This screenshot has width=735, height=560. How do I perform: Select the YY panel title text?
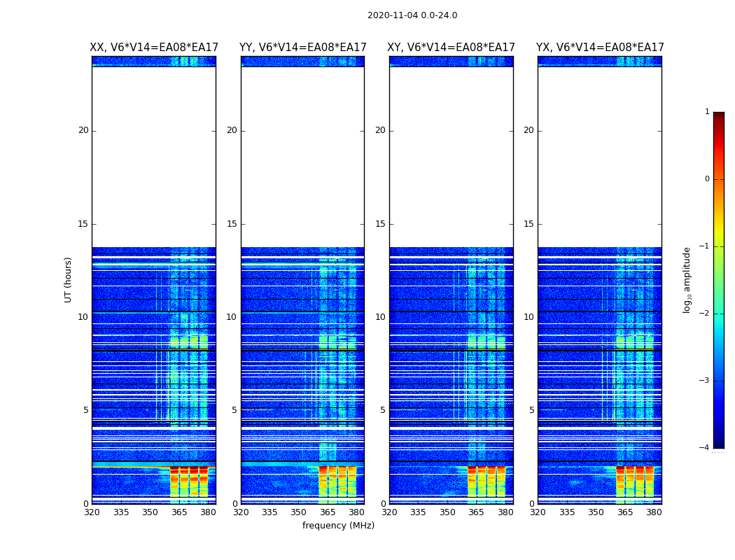pos(302,48)
